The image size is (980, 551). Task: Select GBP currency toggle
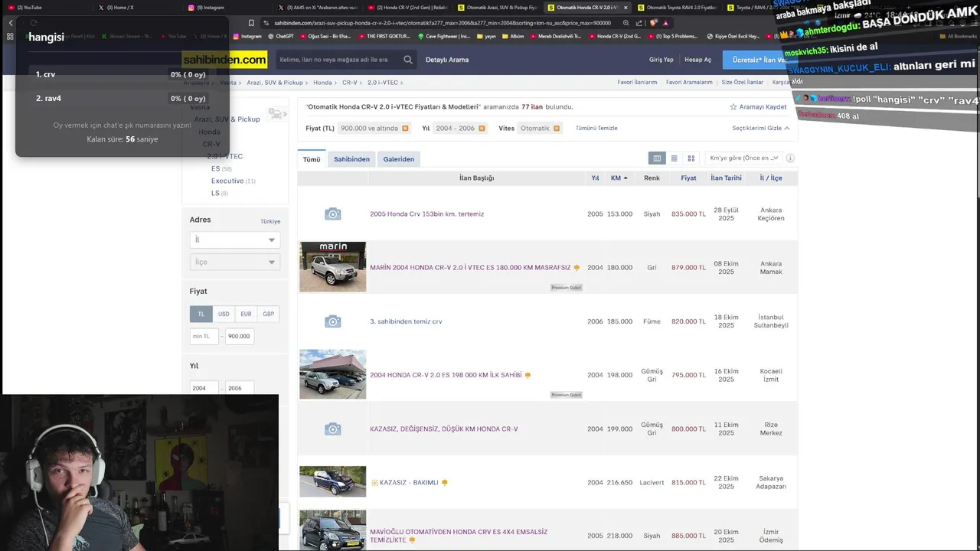pos(268,314)
